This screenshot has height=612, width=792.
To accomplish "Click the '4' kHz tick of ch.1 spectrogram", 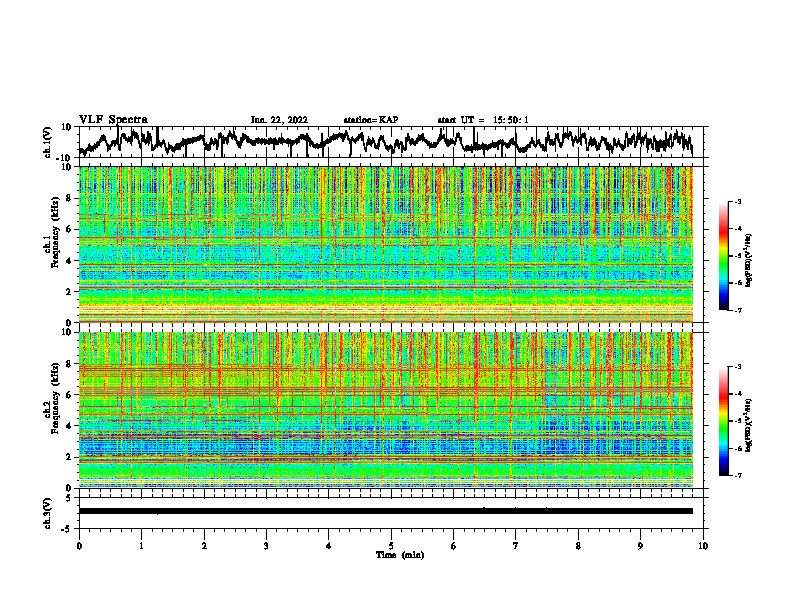I will tap(69, 261).
